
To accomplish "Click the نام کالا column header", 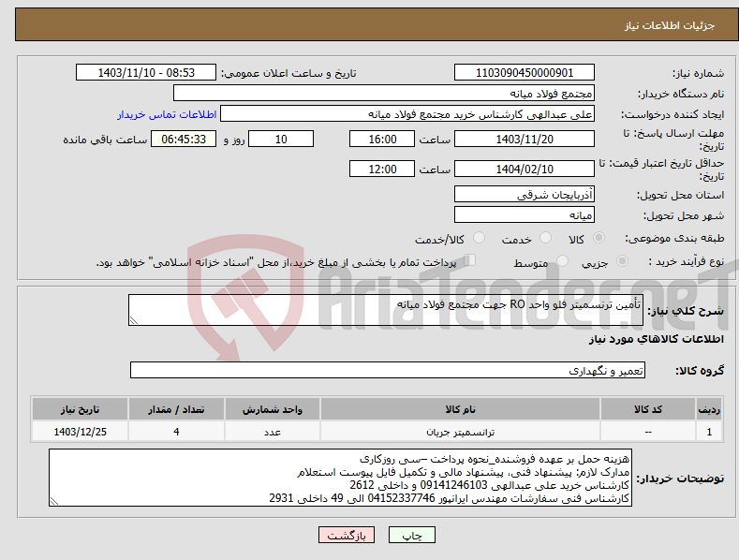I will (460, 409).
